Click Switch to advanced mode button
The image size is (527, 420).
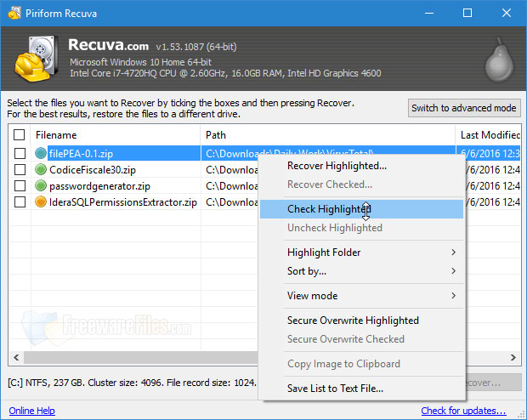464,108
